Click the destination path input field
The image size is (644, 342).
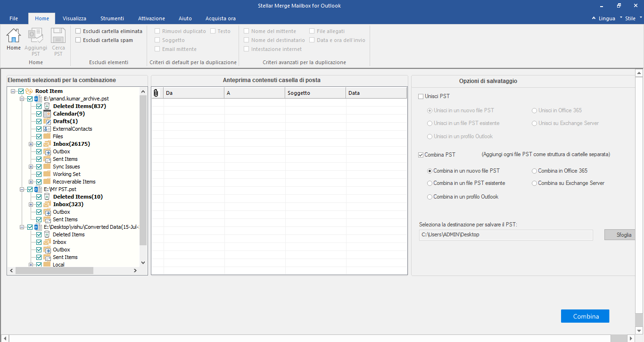pyautogui.click(x=506, y=235)
